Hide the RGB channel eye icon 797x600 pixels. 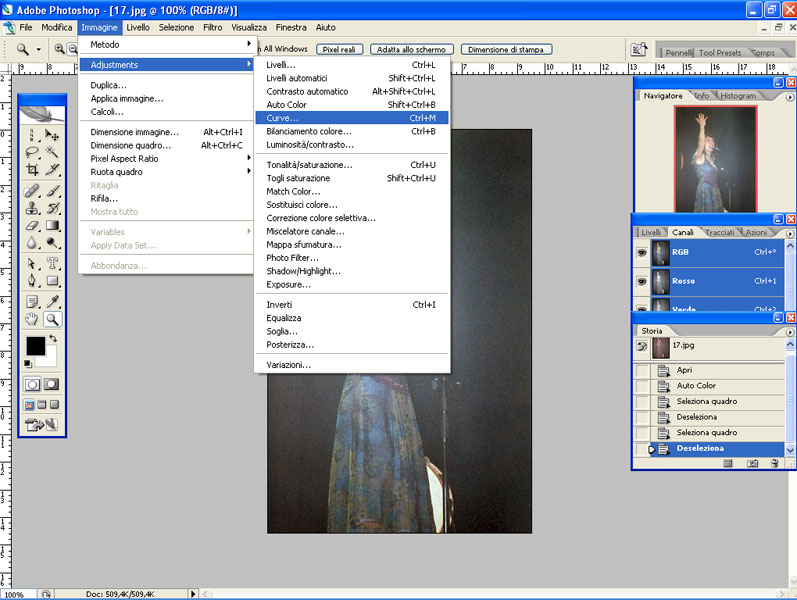pyautogui.click(x=641, y=253)
